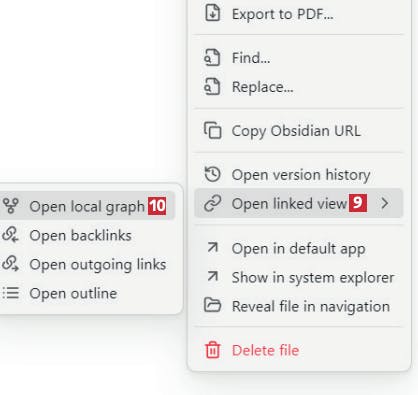Click the red trash can icon
This screenshot has height=395, width=418.
[212, 350]
